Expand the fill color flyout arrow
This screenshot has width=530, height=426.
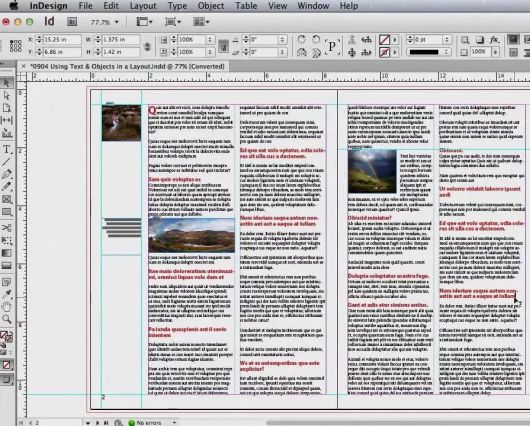(395, 40)
